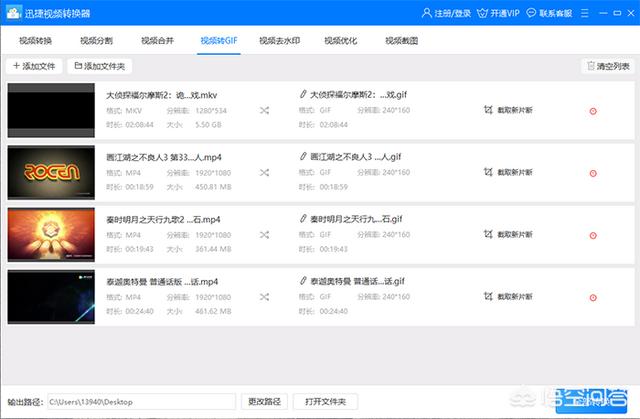Viewport: 640px width, 419px height.
Task: Open the 视频截图 tab
Action: click(402, 41)
